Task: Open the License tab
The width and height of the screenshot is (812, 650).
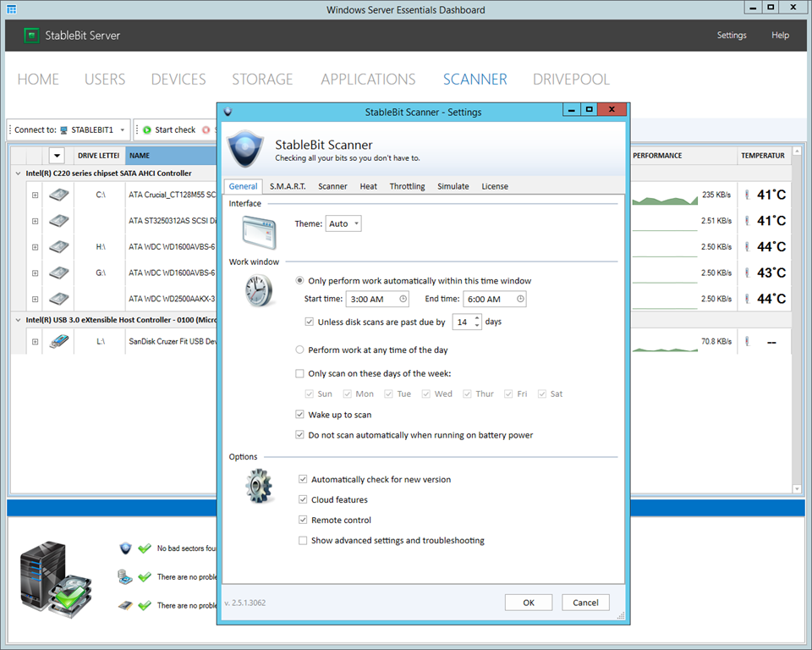Action: (495, 186)
